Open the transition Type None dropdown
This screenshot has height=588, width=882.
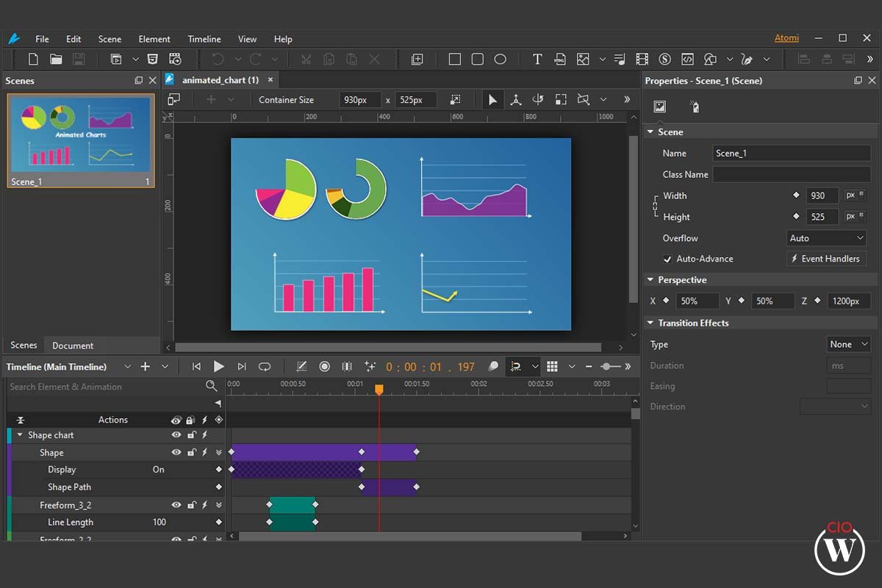(x=848, y=344)
